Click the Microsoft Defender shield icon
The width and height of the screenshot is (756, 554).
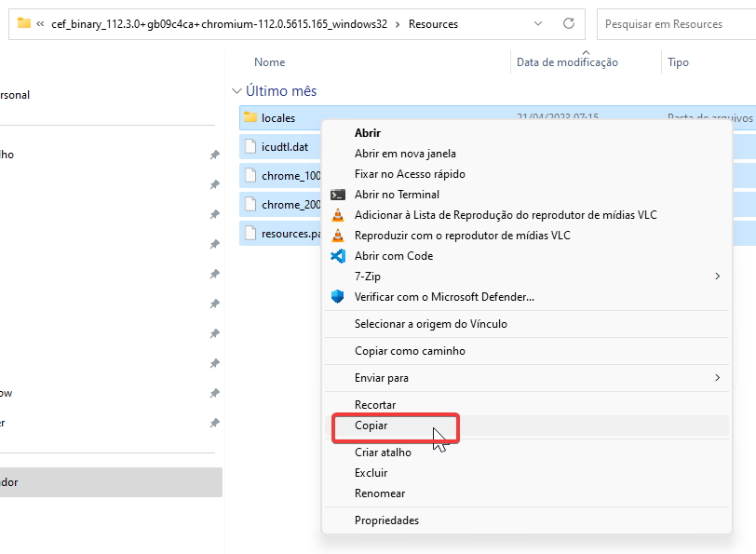tap(338, 297)
